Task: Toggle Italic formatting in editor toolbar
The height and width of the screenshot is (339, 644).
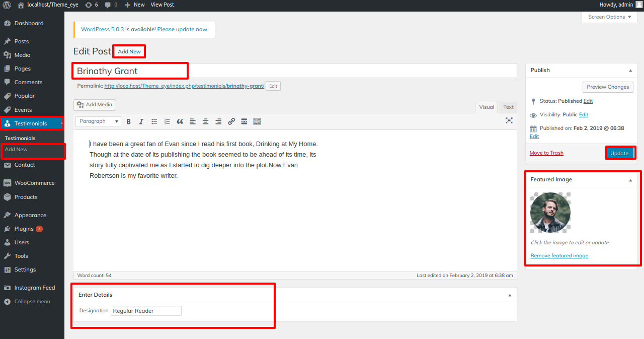Action: coord(141,121)
